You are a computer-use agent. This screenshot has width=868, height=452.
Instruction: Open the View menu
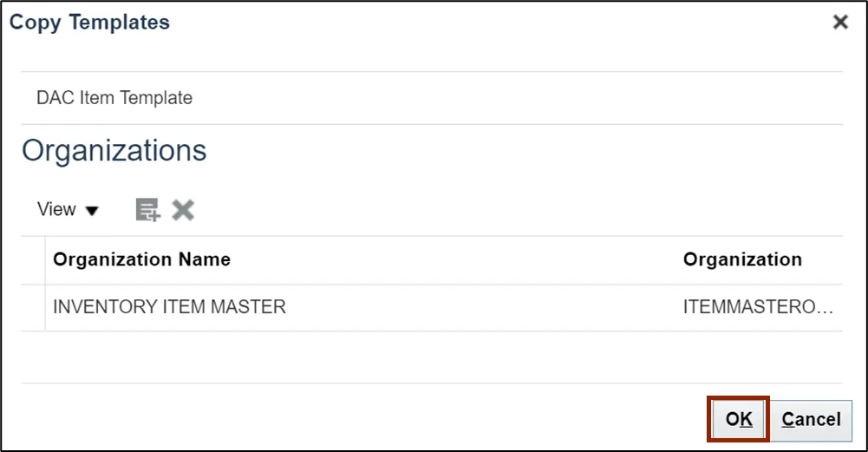click(x=56, y=209)
